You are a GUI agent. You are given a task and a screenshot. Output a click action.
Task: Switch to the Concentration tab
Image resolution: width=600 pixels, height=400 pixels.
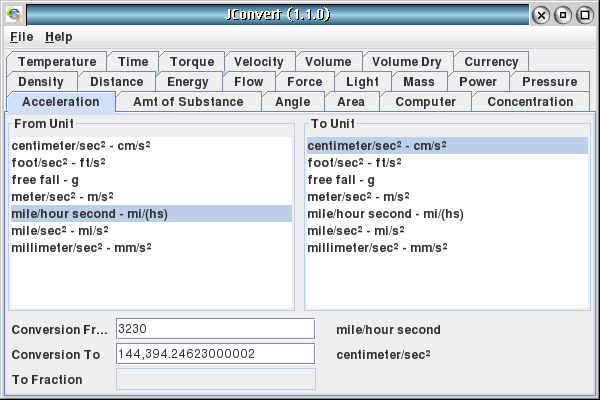click(530, 102)
